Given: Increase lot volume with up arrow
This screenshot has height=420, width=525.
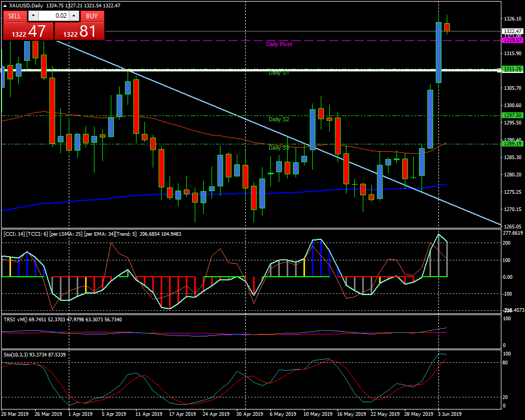Looking at the screenshot, I should point(73,16).
